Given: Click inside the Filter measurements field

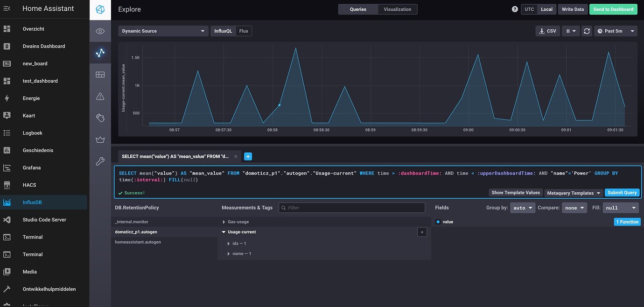Looking at the screenshot, I should click(x=351, y=207).
